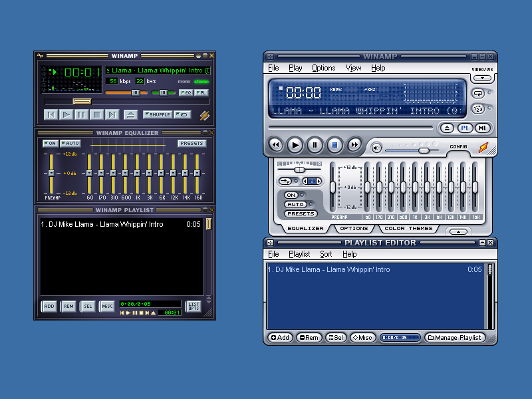The height and width of the screenshot is (399, 532).
Task: Click rewind button in modern Winamp
Action: pos(275,145)
